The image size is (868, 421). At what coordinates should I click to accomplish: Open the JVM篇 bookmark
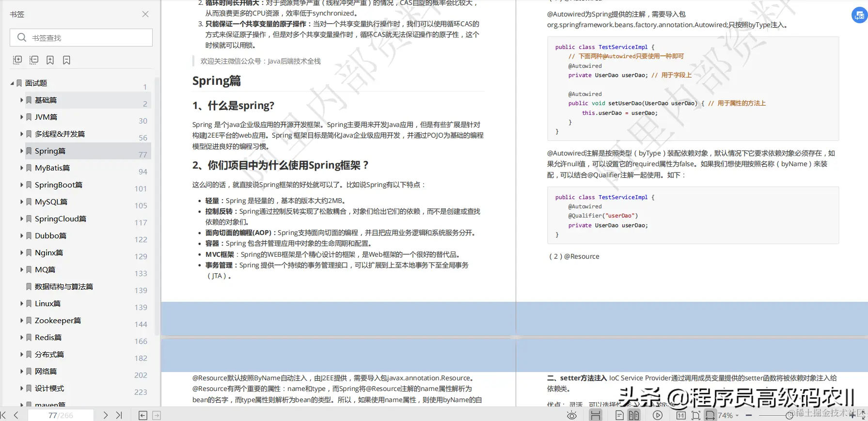pos(46,117)
